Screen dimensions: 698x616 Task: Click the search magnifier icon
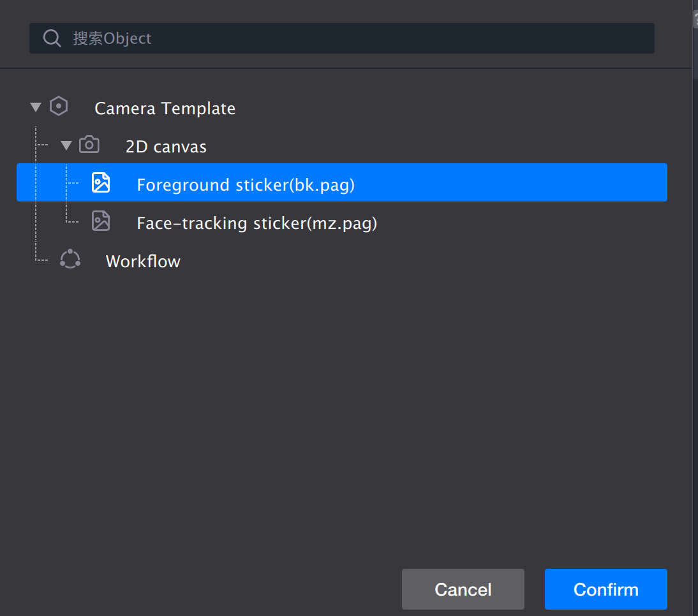pos(52,38)
